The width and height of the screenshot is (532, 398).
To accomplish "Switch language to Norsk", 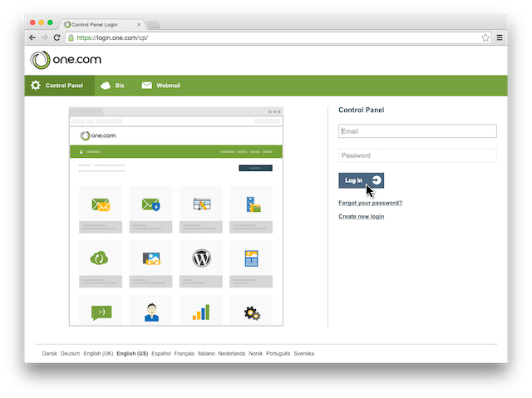I will 256,353.
